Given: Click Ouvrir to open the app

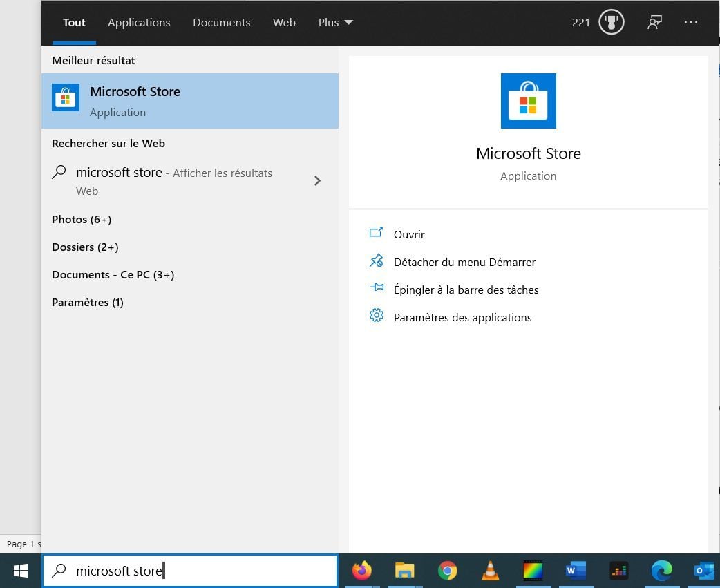Looking at the screenshot, I should pyautogui.click(x=409, y=235).
